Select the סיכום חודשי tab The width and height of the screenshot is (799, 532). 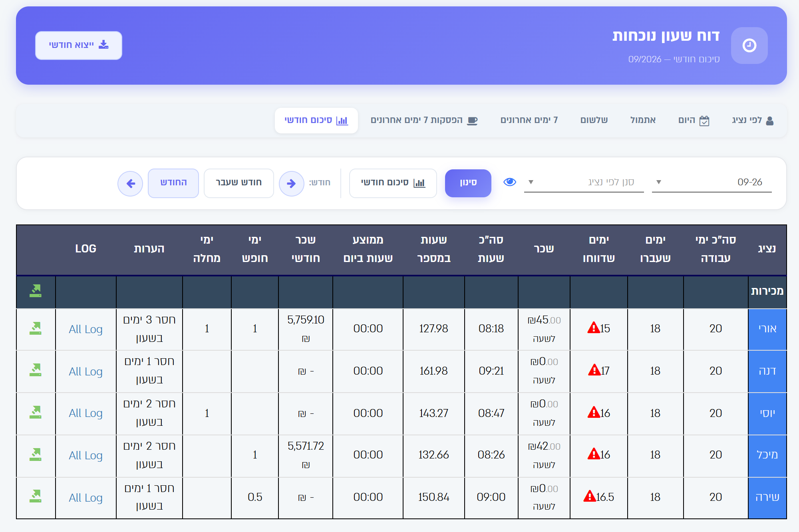coord(316,120)
